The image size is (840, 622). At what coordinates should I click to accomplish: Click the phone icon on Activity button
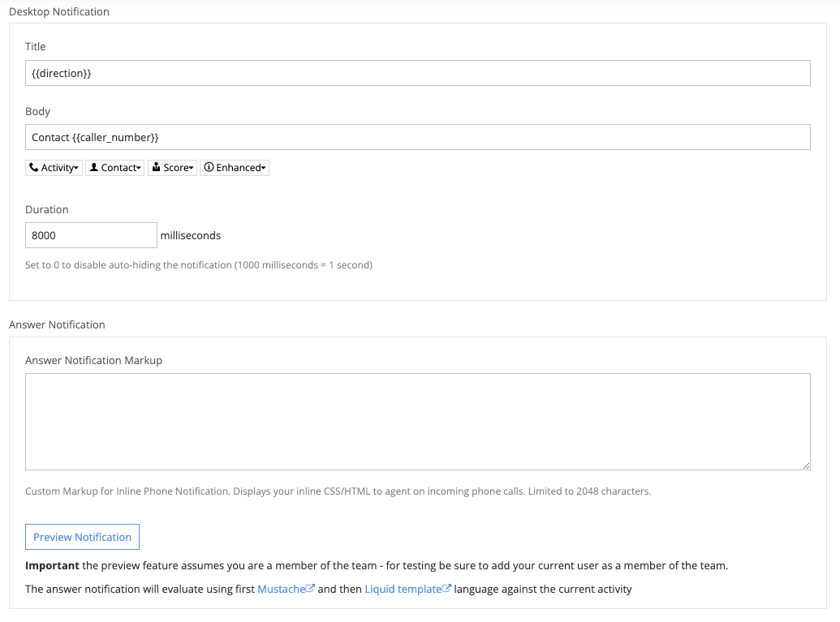pos(34,168)
